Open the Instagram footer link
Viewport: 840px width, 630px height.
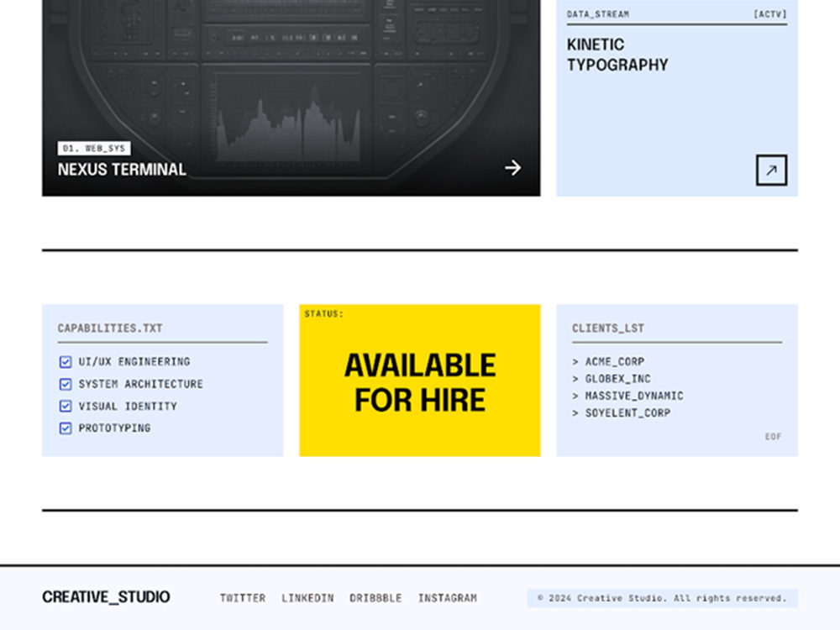[x=448, y=598]
